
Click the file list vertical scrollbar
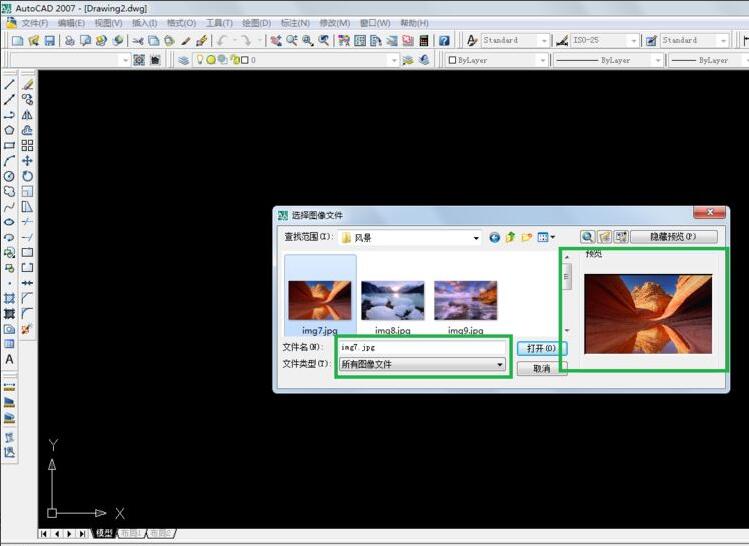click(x=567, y=294)
